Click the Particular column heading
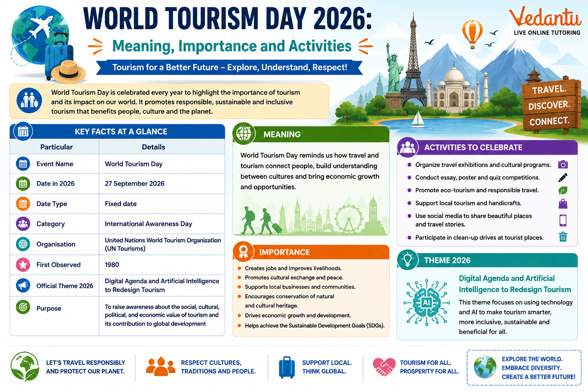 click(56, 147)
